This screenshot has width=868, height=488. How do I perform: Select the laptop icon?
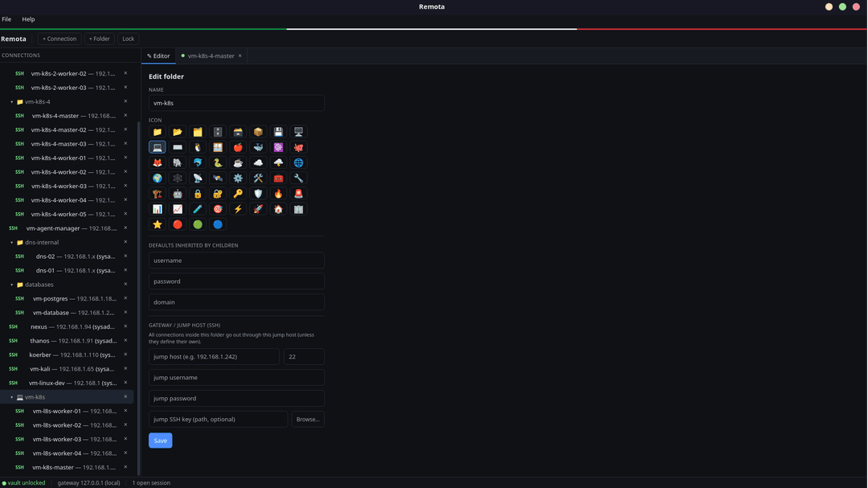(158, 147)
